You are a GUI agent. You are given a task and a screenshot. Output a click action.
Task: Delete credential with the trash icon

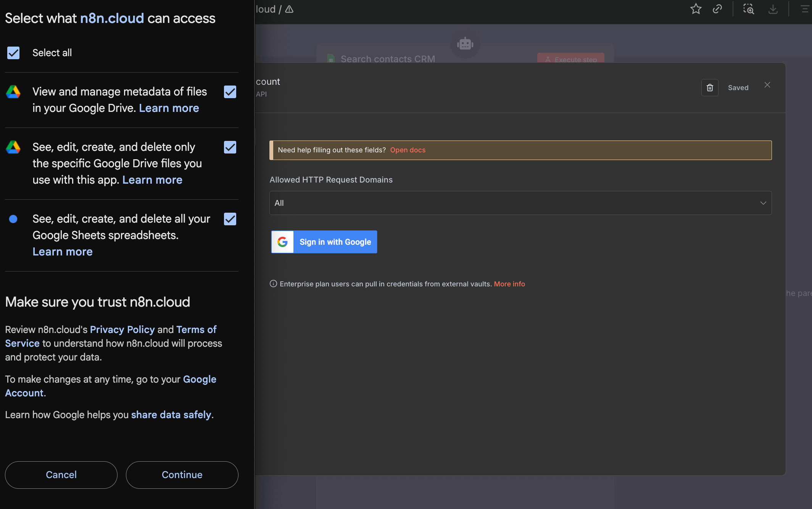pos(710,88)
